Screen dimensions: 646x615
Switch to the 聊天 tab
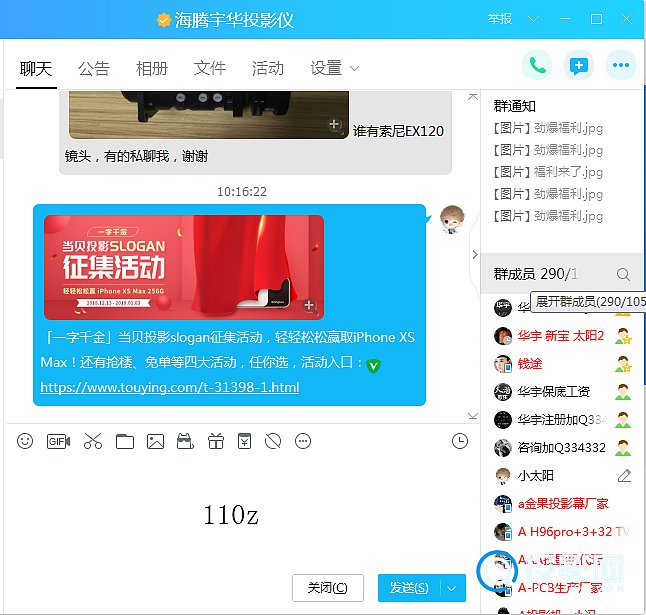[36, 68]
